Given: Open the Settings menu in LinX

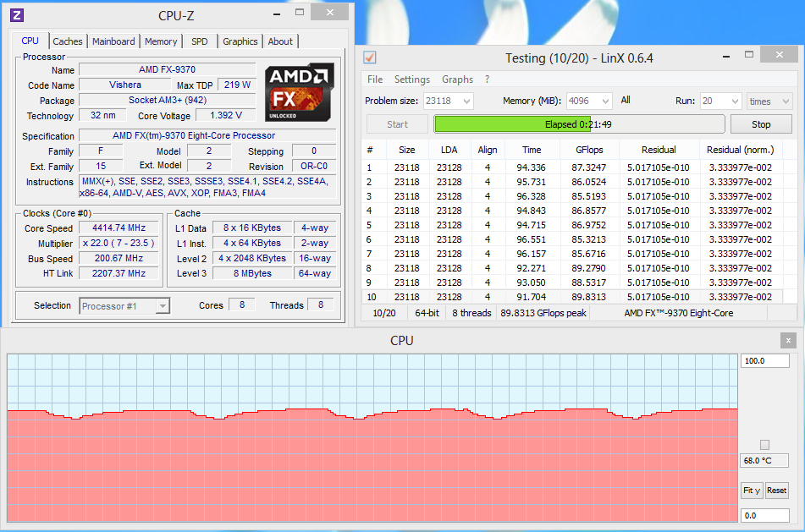Looking at the screenshot, I should point(412,80).
